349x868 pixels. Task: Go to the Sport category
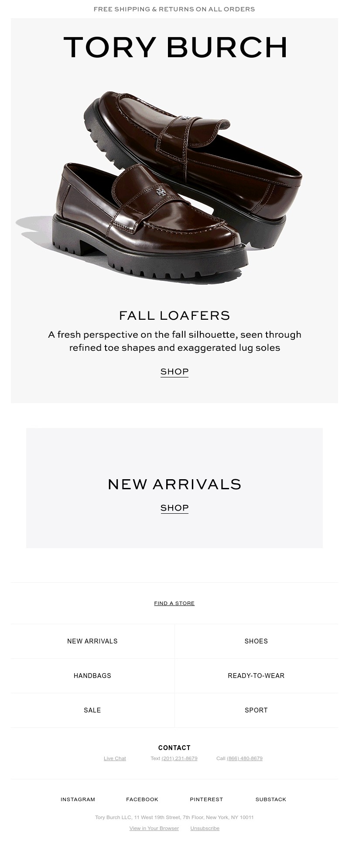click(x=256, y=710)
